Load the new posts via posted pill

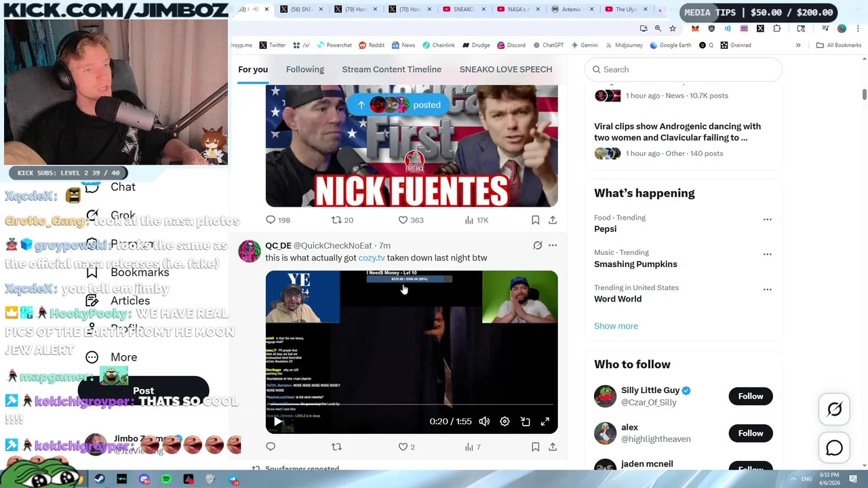(398, 104)
